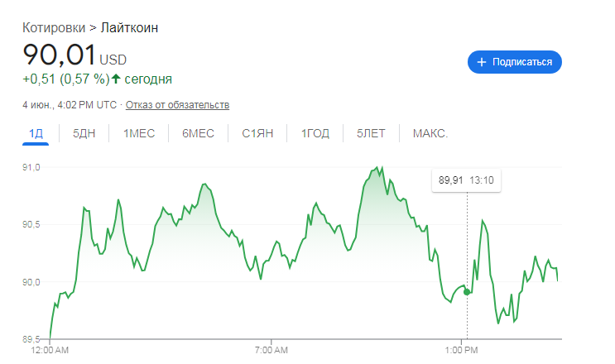Click the 7:00 AM axis label
Screen dimensions: 615x364
[271, 350]
